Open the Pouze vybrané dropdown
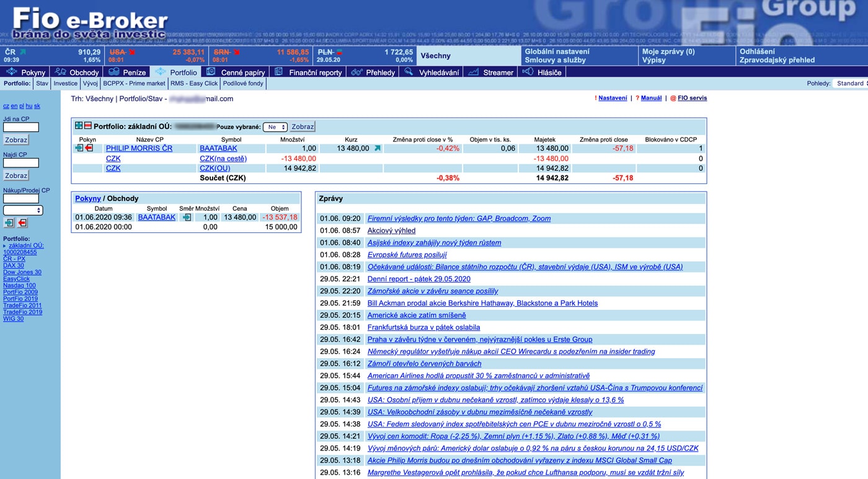The image size is (868, 479). (275, 127)
